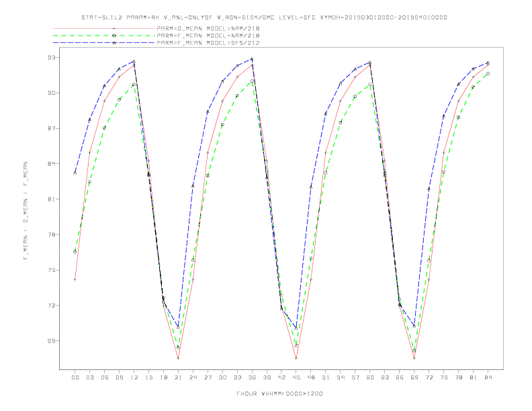Click the plus marker on red legend line
This screenshot has width=532, height=411.
(114, 28)
